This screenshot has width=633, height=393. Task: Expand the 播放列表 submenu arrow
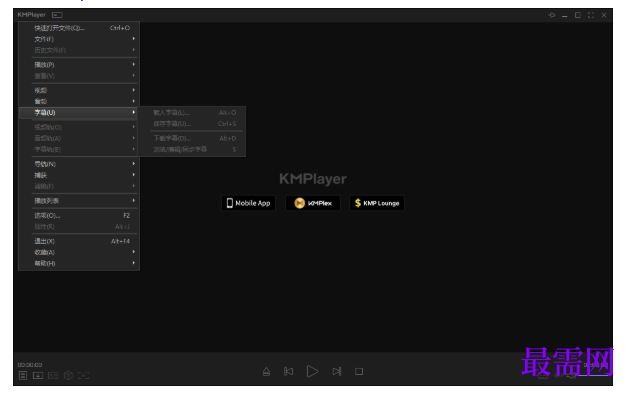tap(134, 201)
